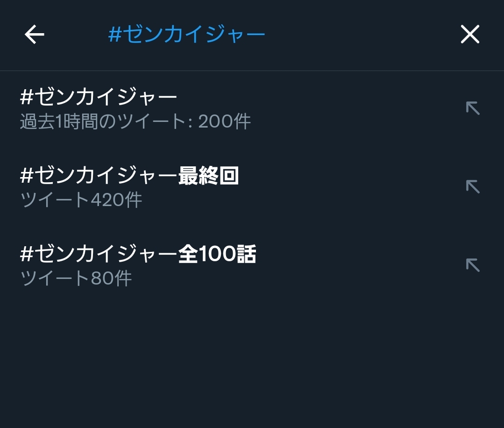Place cursor in the blue hashtag query text
Viewport: 504px width, 428px height.
tap(187, 35)
